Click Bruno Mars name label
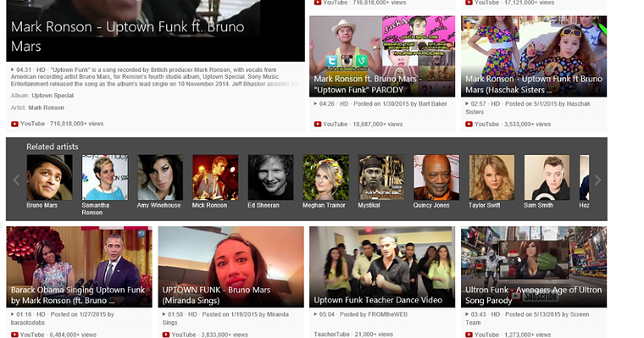Screen dimensions: 644x338 coord(42,205)
